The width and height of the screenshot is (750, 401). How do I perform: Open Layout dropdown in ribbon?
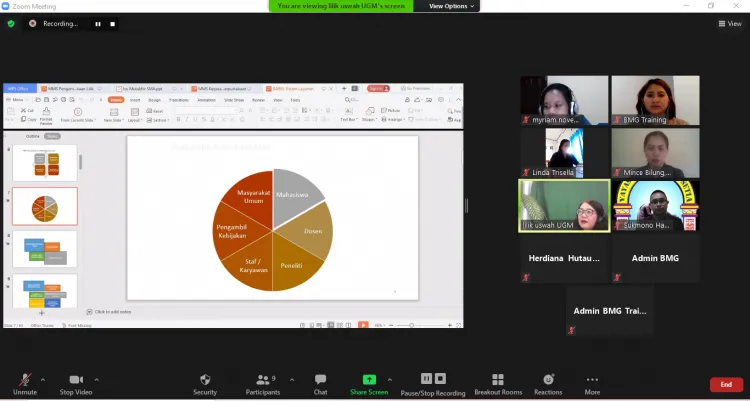point(135,115)
